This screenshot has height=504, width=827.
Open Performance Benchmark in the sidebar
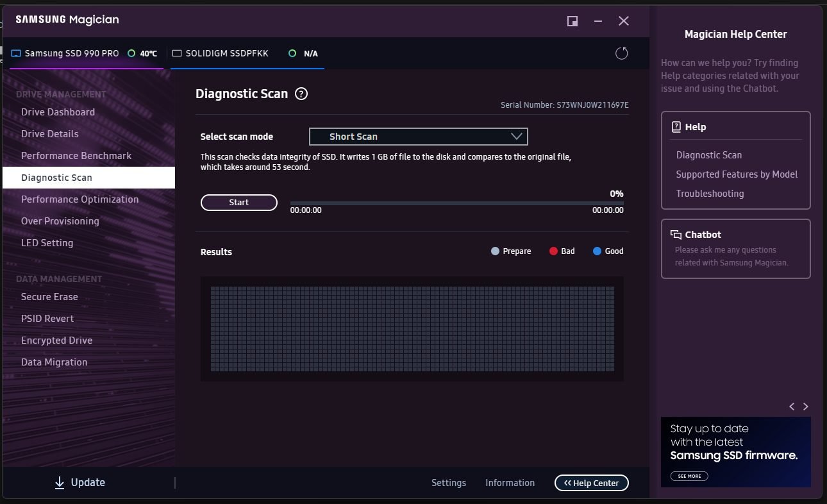[76, 156]
